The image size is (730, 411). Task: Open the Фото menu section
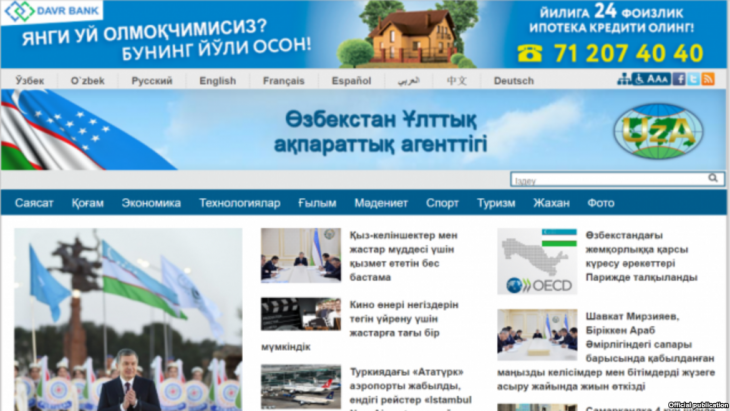(601, 203)
